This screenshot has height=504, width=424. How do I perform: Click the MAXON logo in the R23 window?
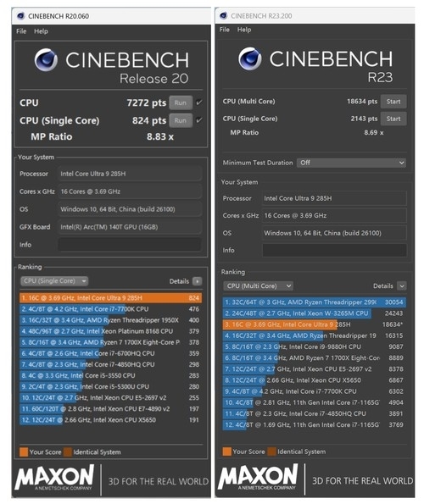point(258,476)
